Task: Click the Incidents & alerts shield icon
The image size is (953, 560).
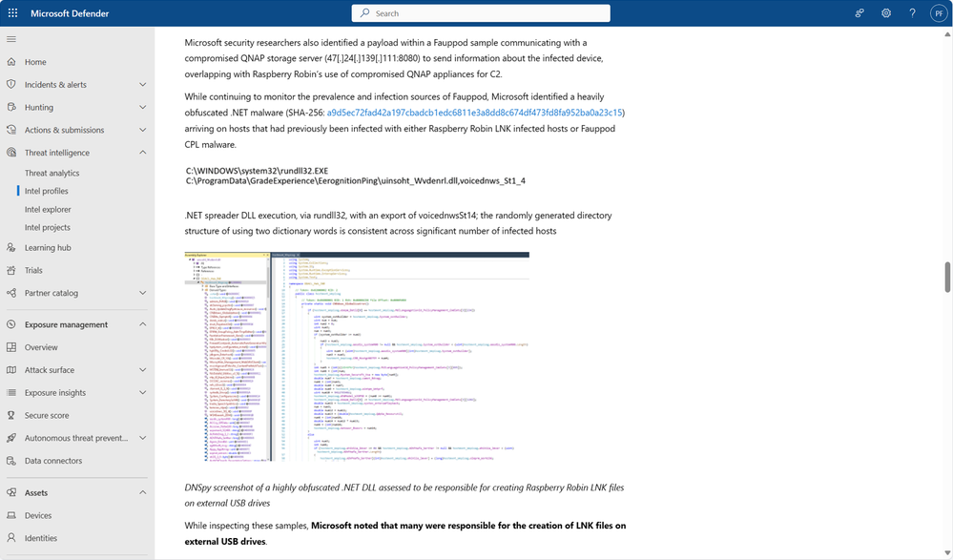Action: (x=11, y=85)
